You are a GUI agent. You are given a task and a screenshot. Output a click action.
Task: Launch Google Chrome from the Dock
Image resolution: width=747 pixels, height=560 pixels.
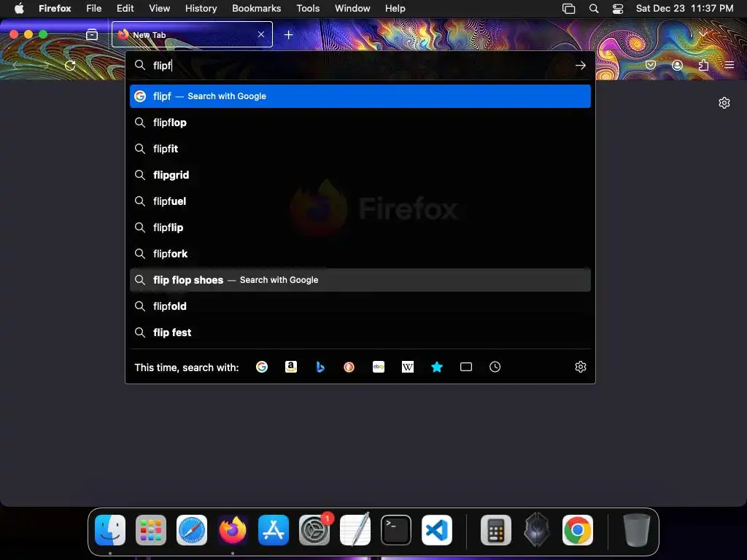[578, 530]
